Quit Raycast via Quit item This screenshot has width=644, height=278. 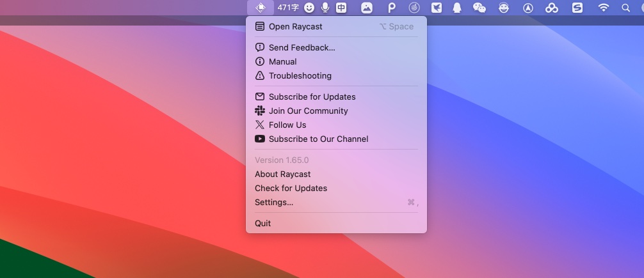tap(336, 223)
